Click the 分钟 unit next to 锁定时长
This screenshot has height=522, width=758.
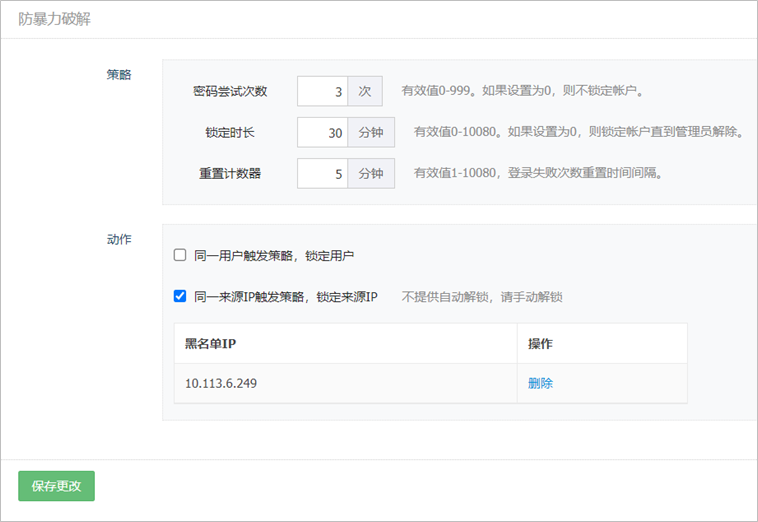coord(371,132)
